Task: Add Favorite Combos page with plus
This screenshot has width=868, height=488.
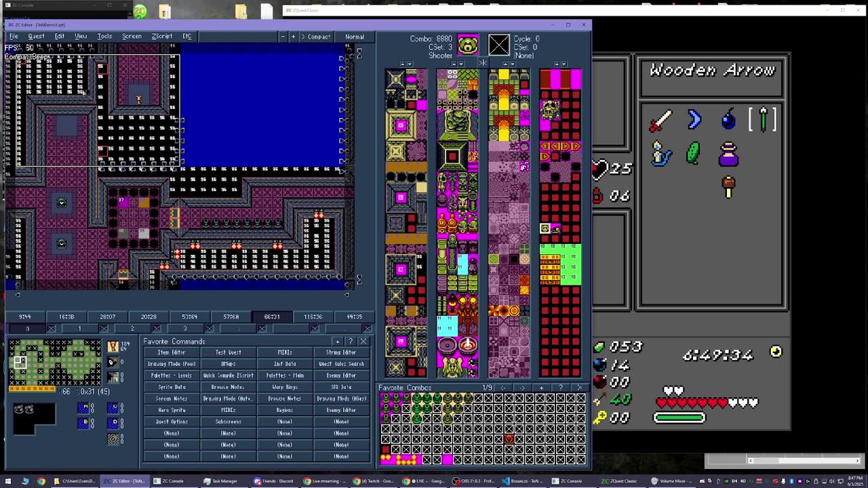Action: pyautogui.click(x=542, y=388)
